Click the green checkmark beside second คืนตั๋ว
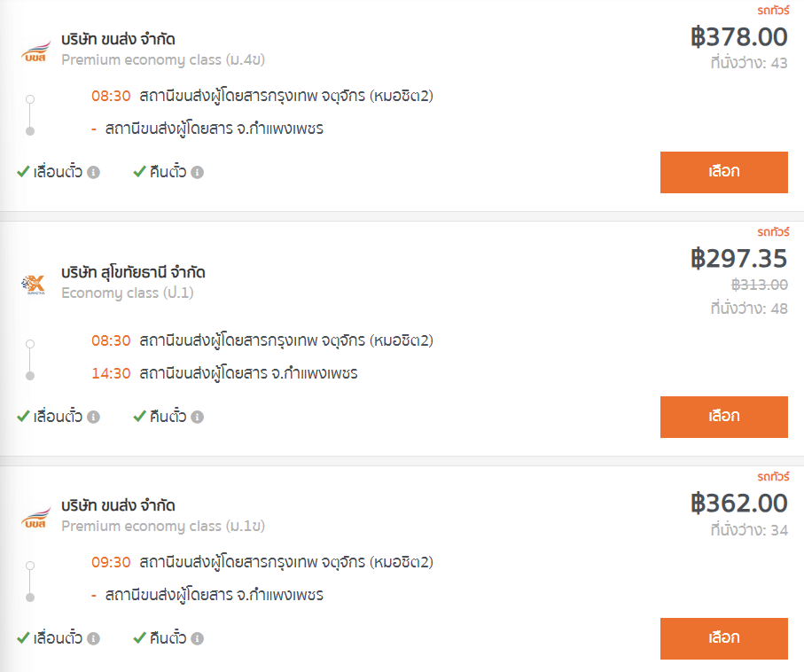This screenshot has height=672, width=804. (x=139, y=416)
